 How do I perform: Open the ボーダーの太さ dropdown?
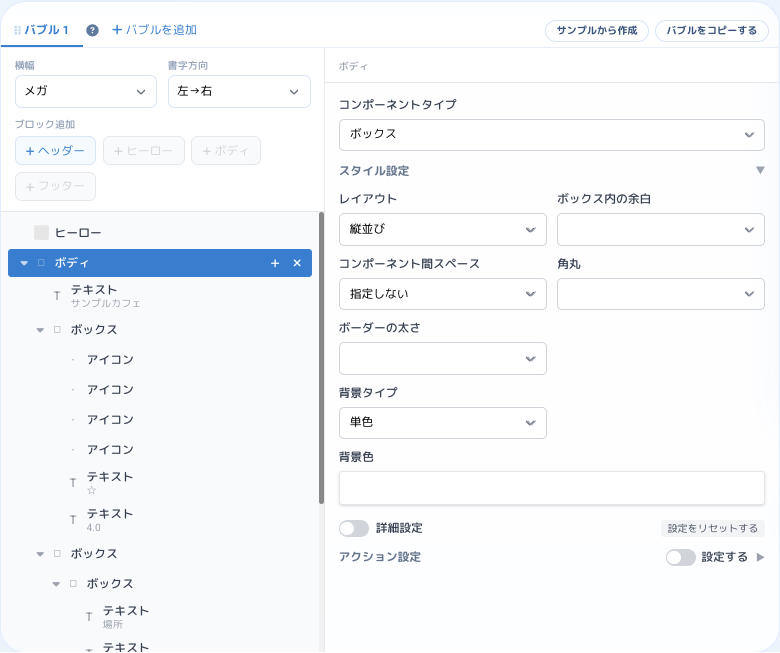coord(443,359)
